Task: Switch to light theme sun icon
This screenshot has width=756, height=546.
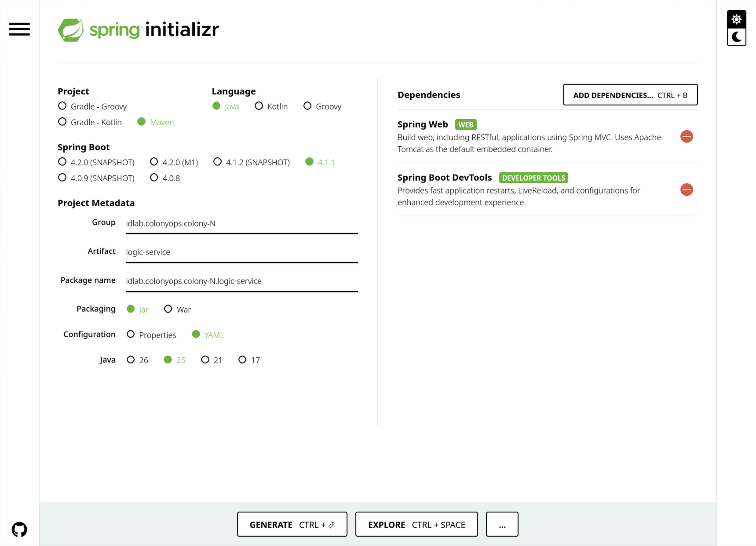Action: point(737,19)
